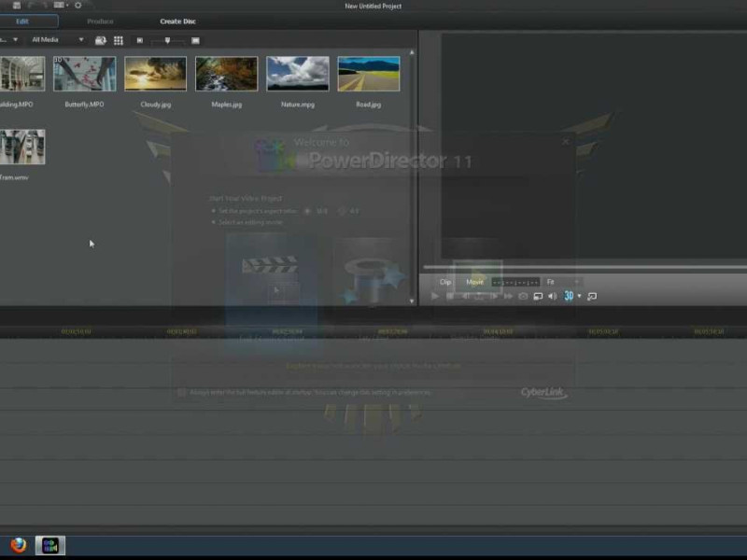Select the Tram.wmv thumbnail
Screen dimensions: 747x560
click(21, 147)
